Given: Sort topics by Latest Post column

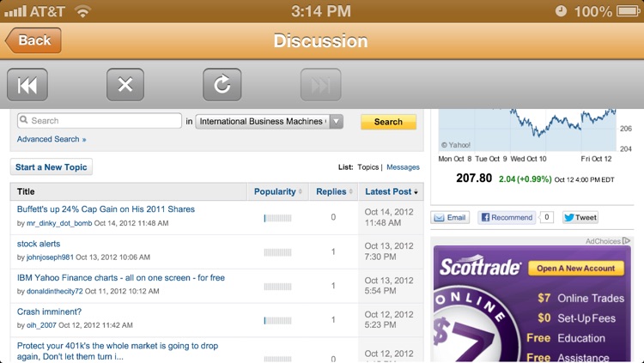Looking at the screenshot, I should (x=391, y=191).
